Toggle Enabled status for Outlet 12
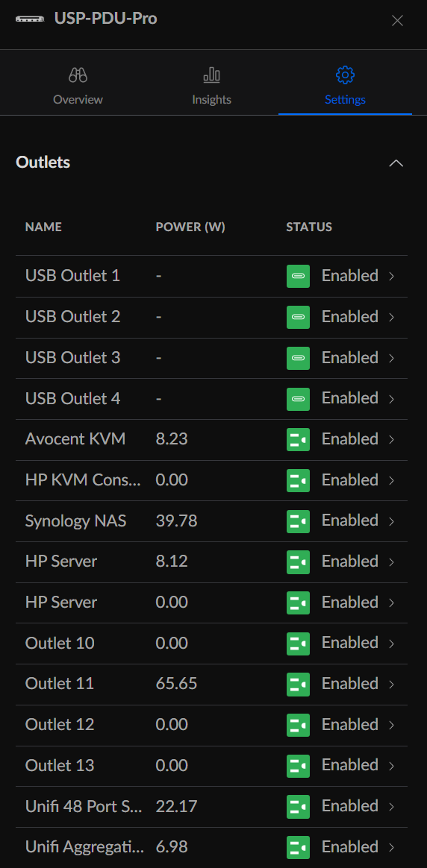The height and width of the screenshot is (868, 427). (350, 725)
